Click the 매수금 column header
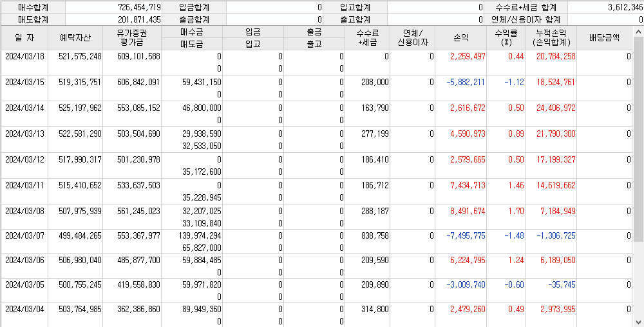 [192, 32]
